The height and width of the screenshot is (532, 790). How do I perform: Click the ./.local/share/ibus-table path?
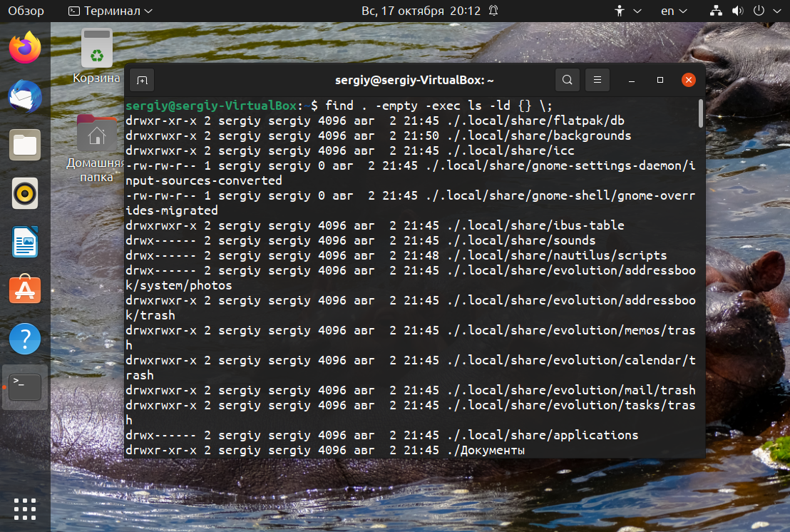click(536, 225)
